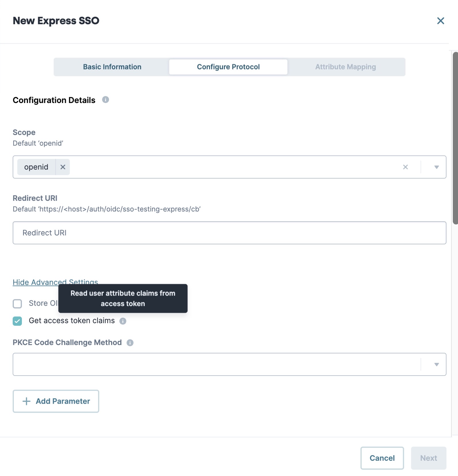This screenshot has height=476, width=458.
Task: Click the PKCE Code Challenge Method info icon
Action: (x=130, y=342)
